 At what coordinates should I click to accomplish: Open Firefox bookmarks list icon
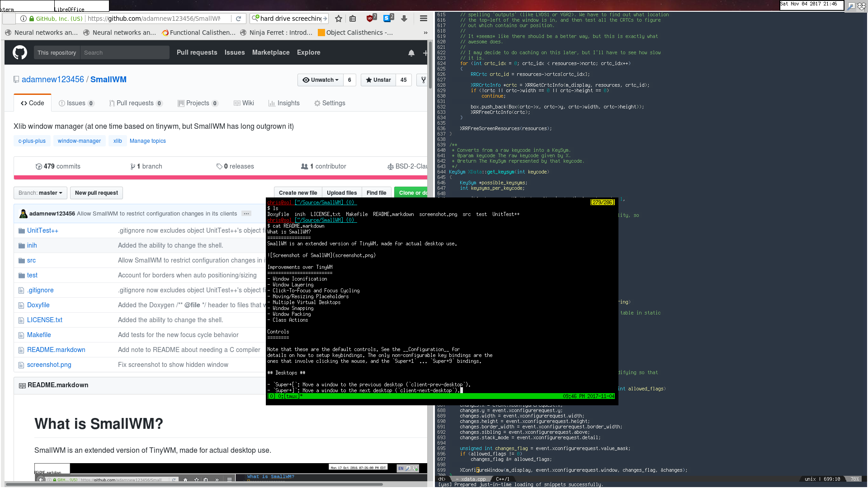(353, 19)
